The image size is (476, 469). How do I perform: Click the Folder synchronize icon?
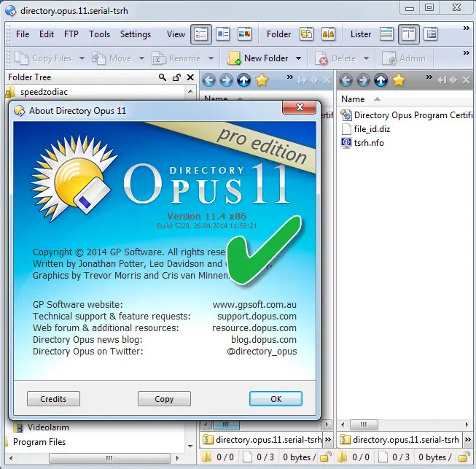pos(306,34)
